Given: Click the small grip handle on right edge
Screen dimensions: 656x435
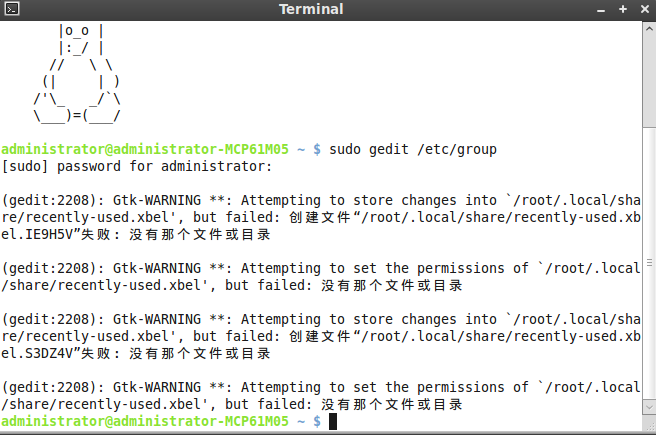Looking at the screenshot, I should pyautogui.click(x=649, y=263).
